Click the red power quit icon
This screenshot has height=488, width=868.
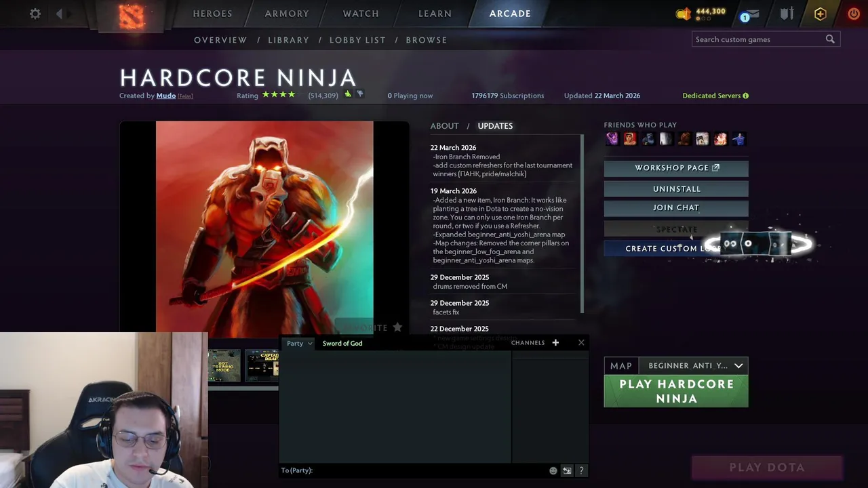[x=854, y=14]
